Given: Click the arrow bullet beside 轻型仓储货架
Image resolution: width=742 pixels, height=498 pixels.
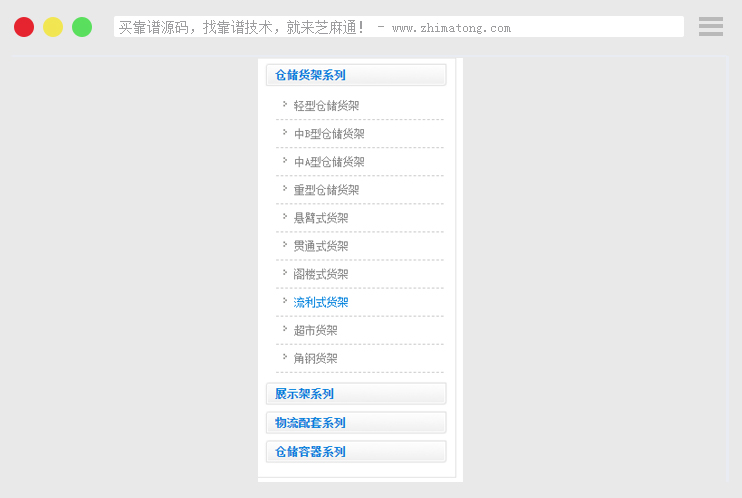Looking at the screenshot, I should click(x=285, y=103).
